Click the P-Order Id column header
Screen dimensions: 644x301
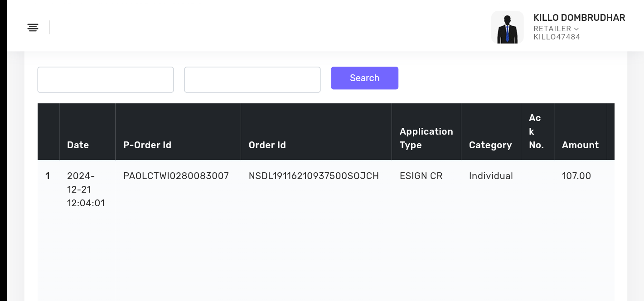147,145
